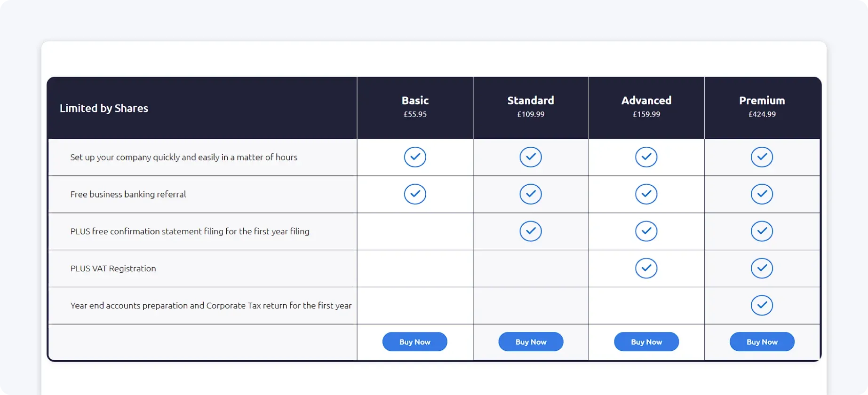Click Buy Now under the Basic plan
This screenshot has height=395, width=868.
[414, 342]
